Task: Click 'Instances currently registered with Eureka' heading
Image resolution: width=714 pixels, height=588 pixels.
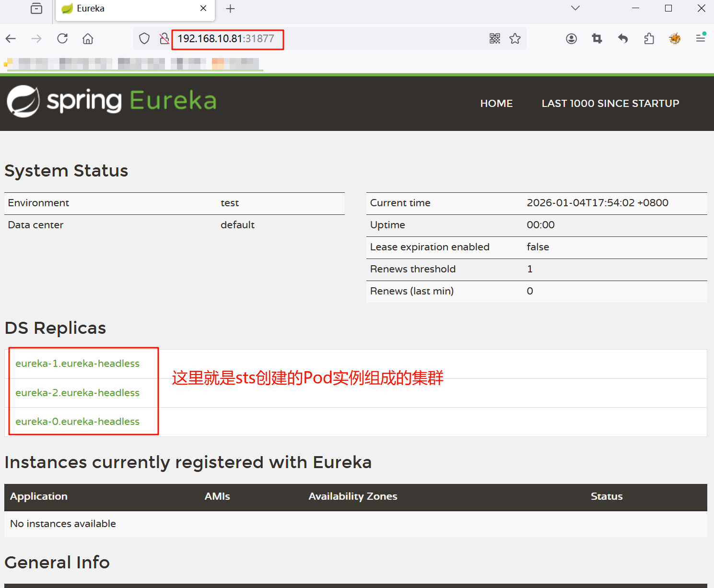Action: (188, 462)
